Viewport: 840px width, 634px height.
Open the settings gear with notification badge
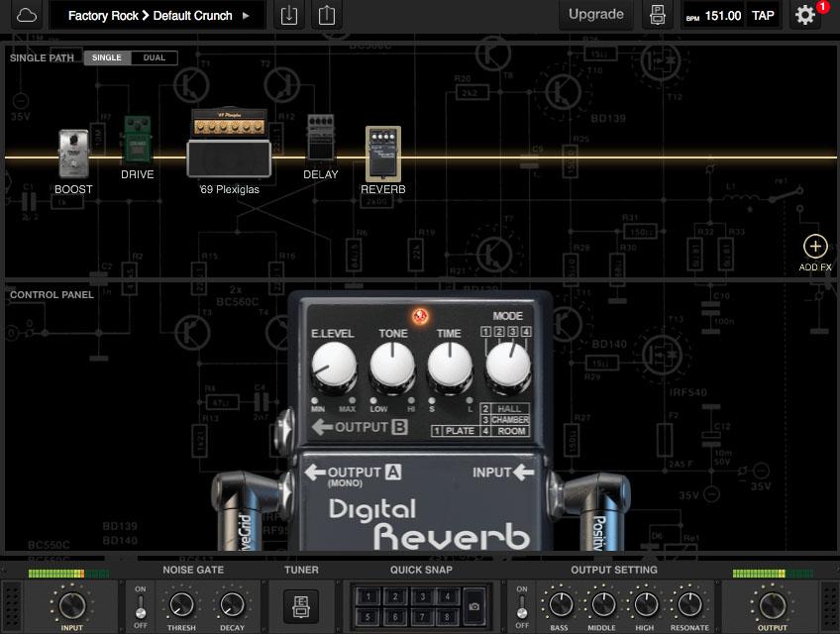(x=805, y=15)
